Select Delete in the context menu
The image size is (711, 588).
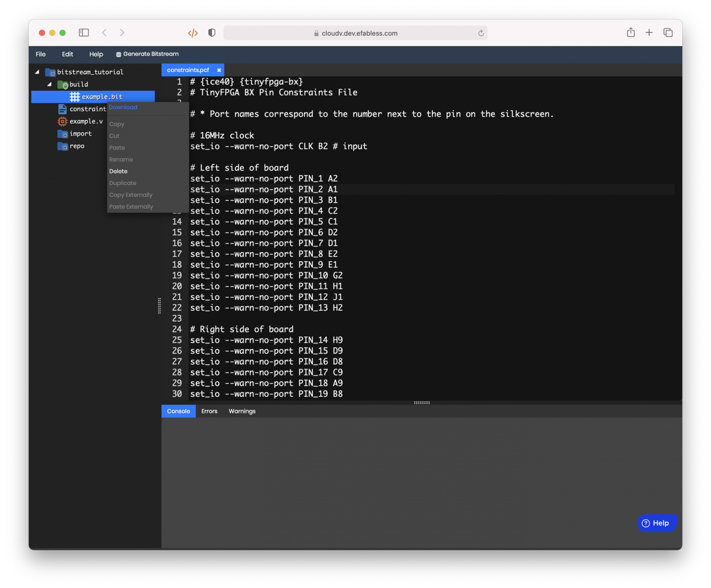click(x=118, y=171)
